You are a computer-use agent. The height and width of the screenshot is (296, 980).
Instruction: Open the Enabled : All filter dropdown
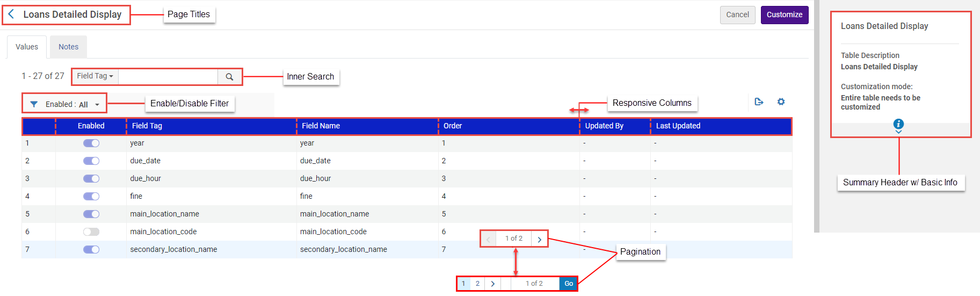click(72, 104)
